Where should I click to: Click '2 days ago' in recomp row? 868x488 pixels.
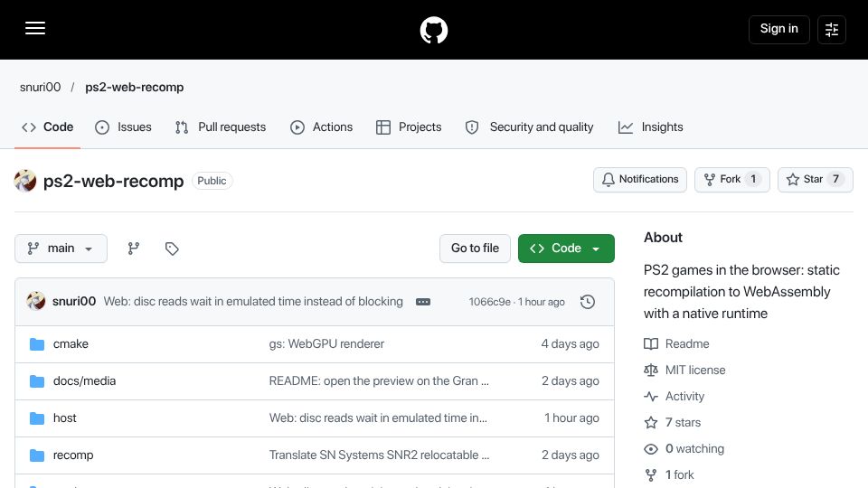[x=571, y=455]
